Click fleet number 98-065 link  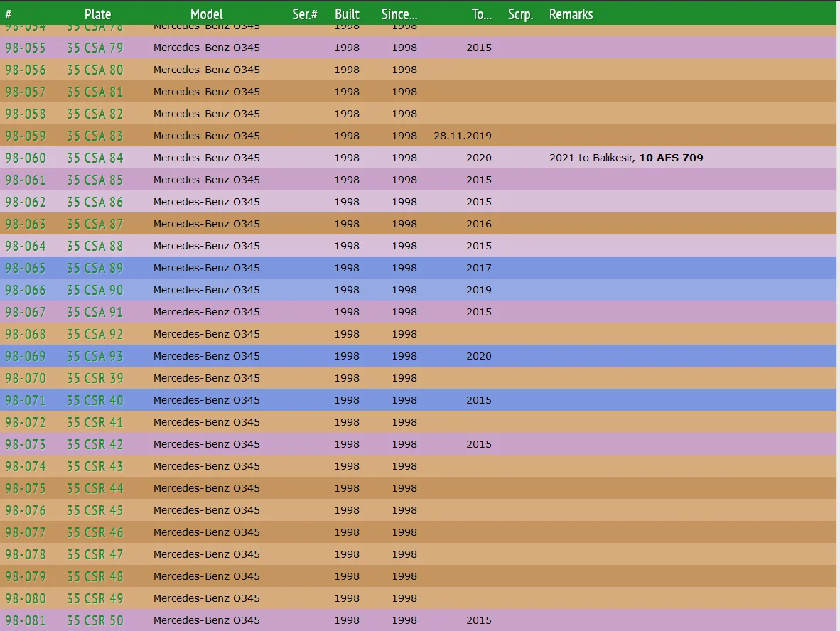(x=26, y=268)
